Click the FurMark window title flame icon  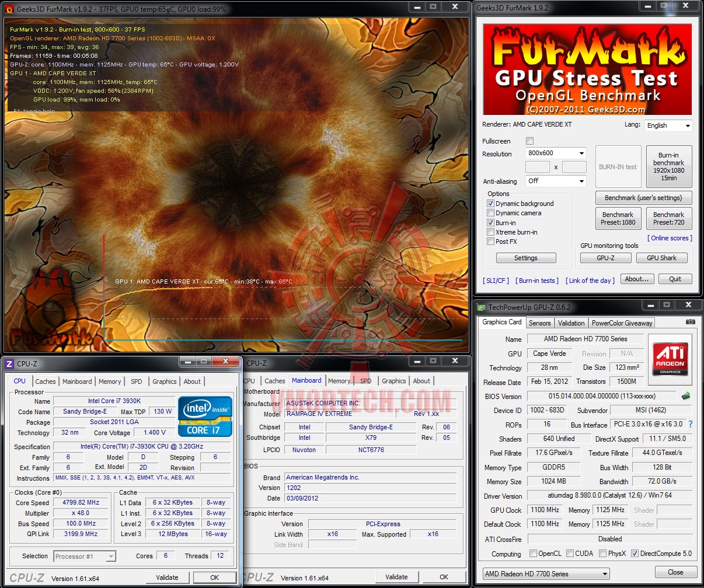pos(9,9)
